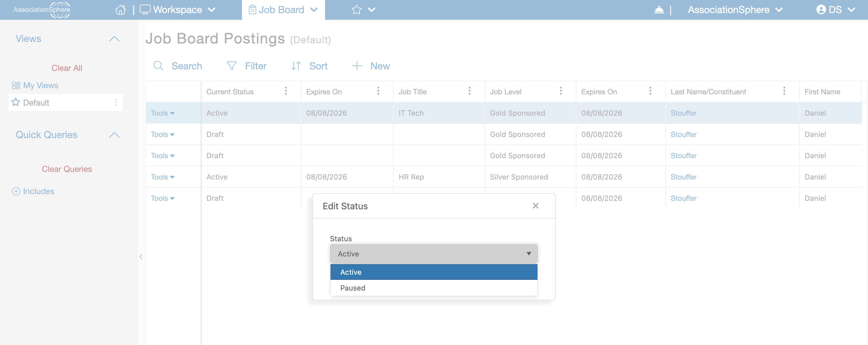Click the Last Name/Constituent column header

pyautogui.click(x=708, y=92)
